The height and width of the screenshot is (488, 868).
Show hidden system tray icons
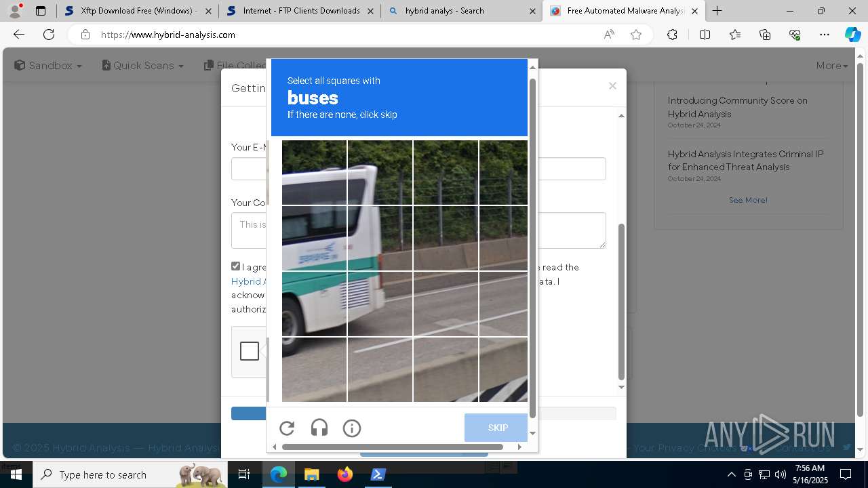(731, 474)
